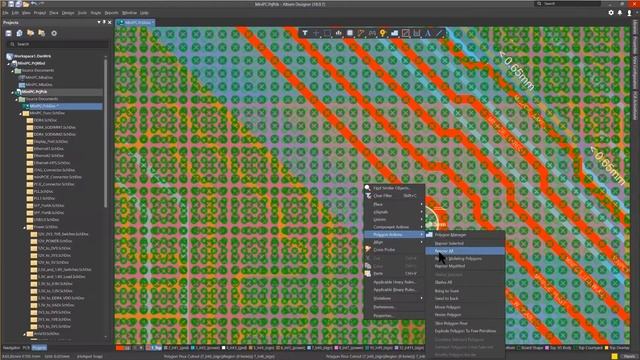Expand the Component Actions submenu
The height and width of the screenshot is (360, 640).
pos(393,227)
